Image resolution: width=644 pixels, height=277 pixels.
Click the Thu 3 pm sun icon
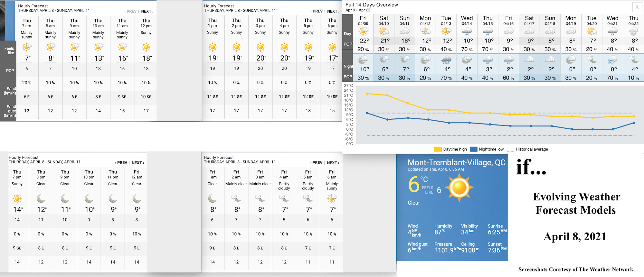(260, 47)
